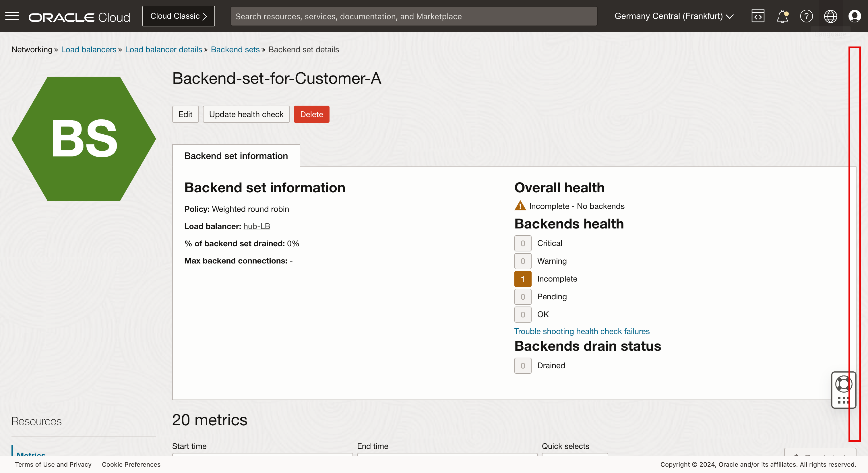Open the hamburger navigation menu

(12, 16)
